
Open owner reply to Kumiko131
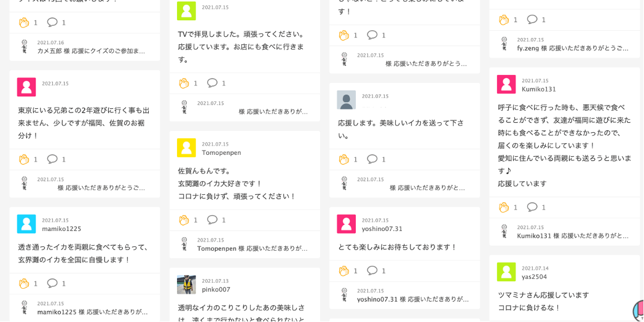[x=572, y=235]
